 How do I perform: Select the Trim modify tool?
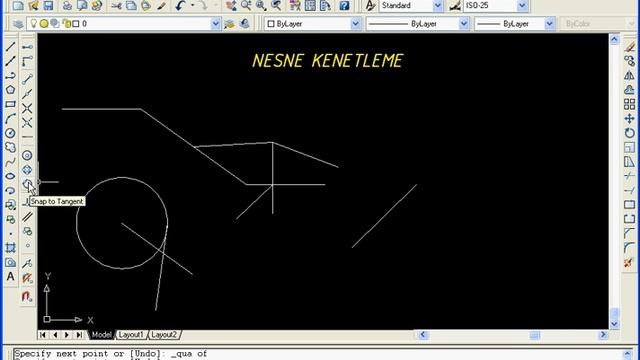coord(629,176)
